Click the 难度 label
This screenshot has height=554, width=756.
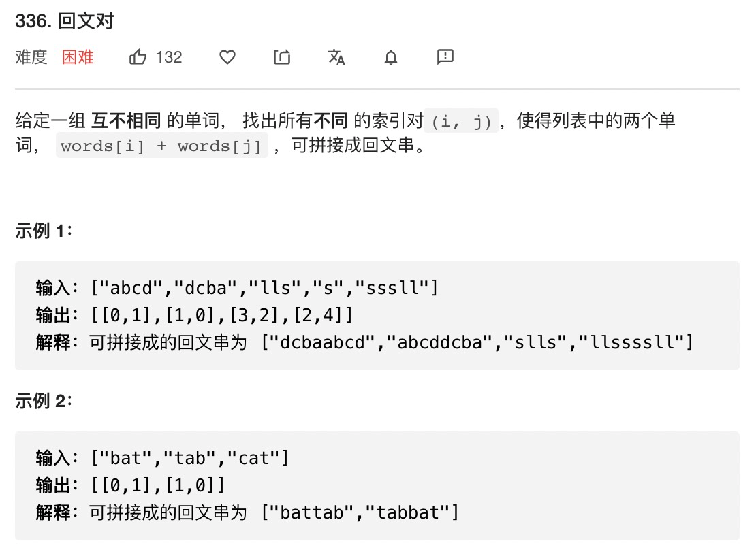tap(31, 57)
